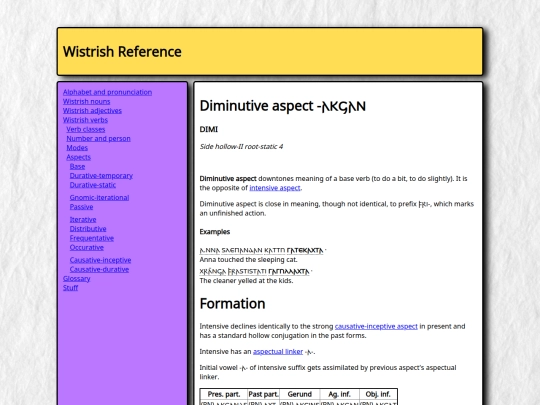Open the Wistrish verbs section

85,120
